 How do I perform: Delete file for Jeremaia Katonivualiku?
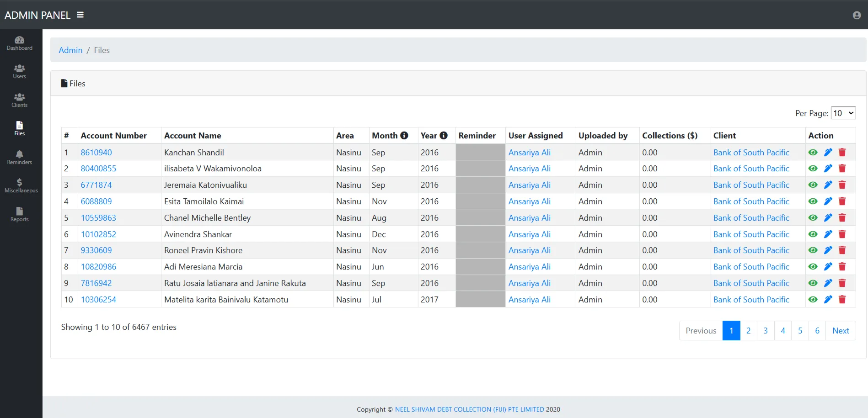click(842, 185)
